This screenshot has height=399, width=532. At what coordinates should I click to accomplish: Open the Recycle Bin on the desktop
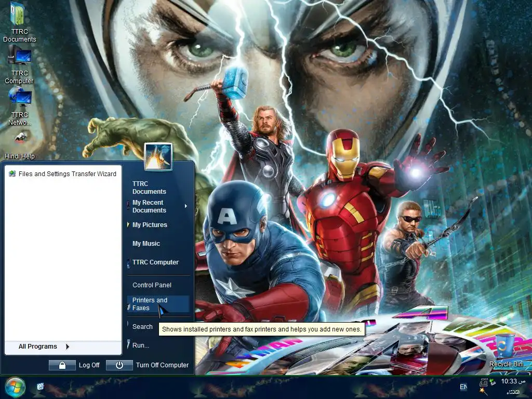click(506, 351)
